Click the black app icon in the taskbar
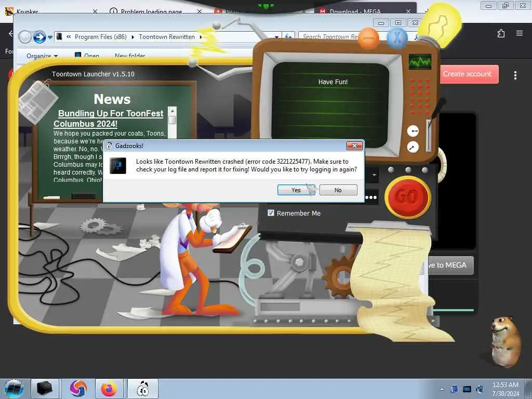 tap(45, 389)
